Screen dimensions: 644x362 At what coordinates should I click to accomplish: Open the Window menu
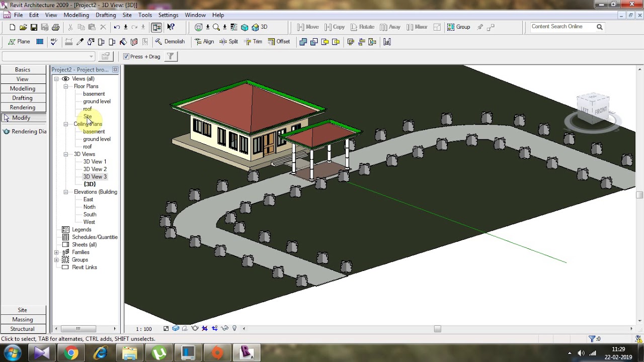195,15
